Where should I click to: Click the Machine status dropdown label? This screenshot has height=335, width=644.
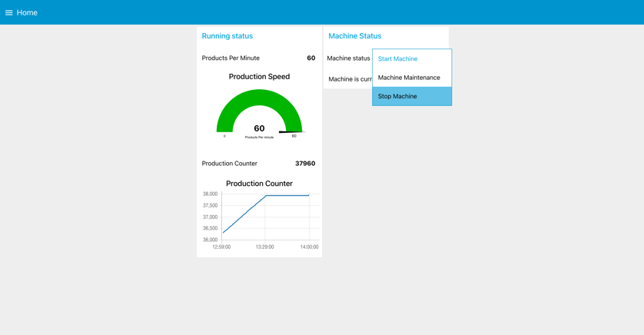tap(348, 58)
